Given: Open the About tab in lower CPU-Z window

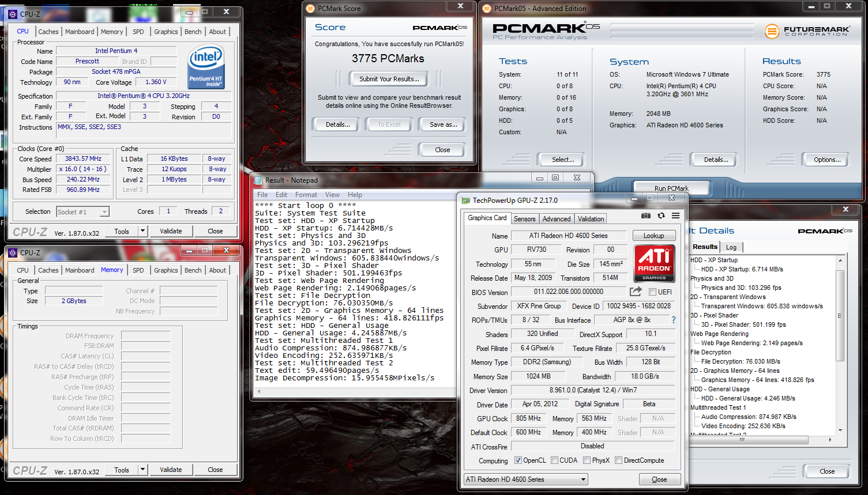Looking at the screenshot, I should point(217,270).
